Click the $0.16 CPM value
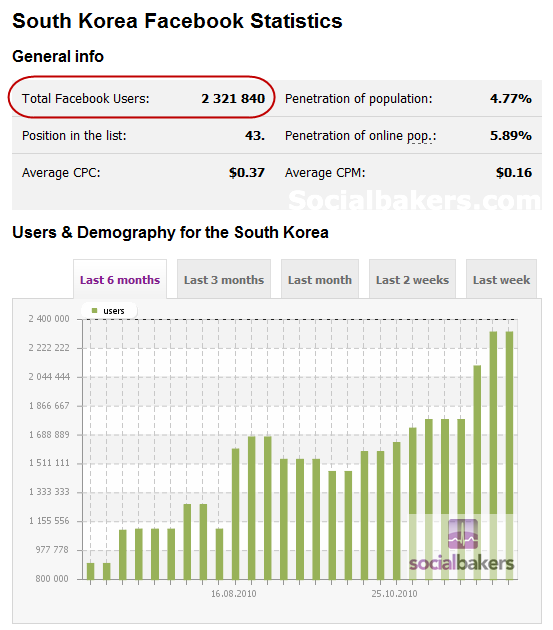This screenshot has width=553, height=630. (x=514, y=172)
